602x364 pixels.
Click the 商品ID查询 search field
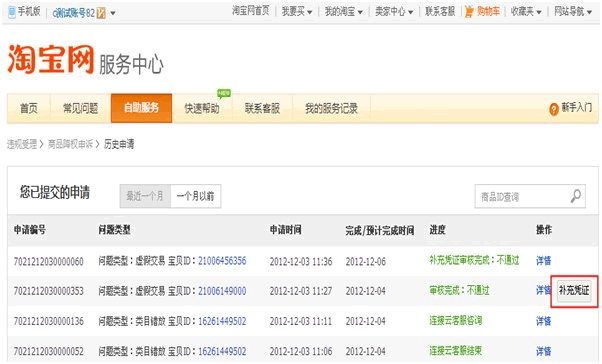(x=522, y=197)
